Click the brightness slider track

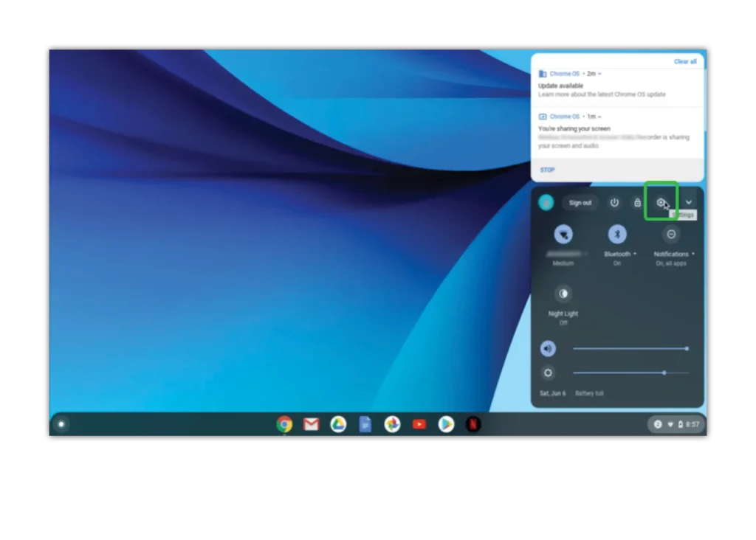click(630, 373)
